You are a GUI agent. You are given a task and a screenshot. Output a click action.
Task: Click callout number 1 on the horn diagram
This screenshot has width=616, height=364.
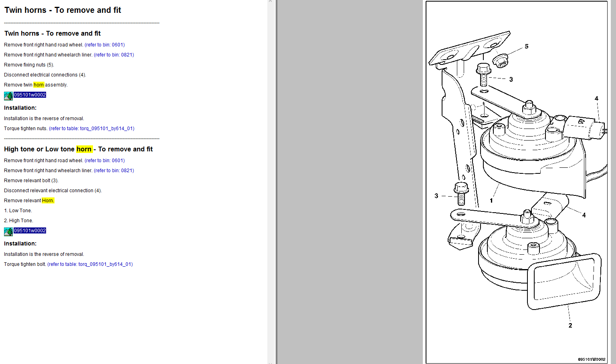[x=491, y=201]
